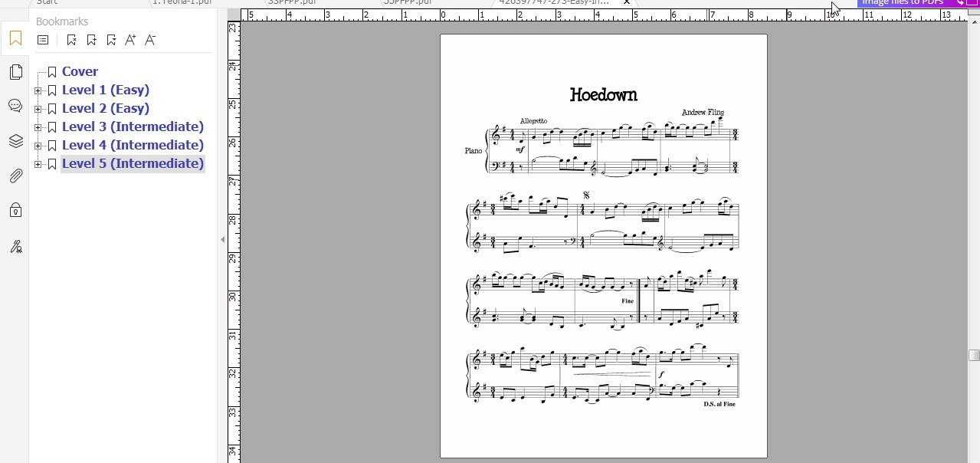This screenshot has width=980, height=463.
Task: Select the Cover bookmark
Action: click(x=80, y=71)
